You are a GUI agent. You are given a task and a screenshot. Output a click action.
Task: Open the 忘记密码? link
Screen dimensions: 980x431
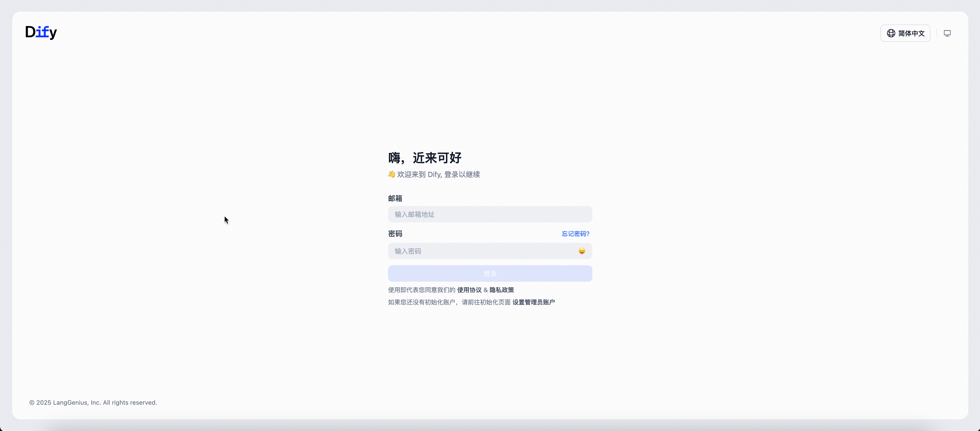[575, 234]
